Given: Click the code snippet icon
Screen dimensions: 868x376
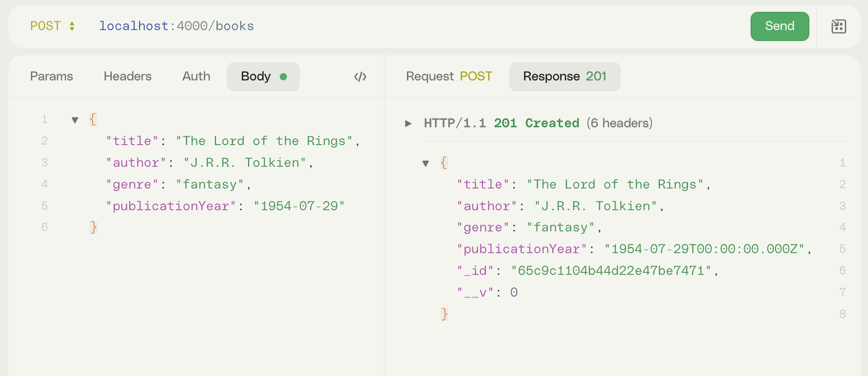Looking at the screenshot, I should [360, 76].
